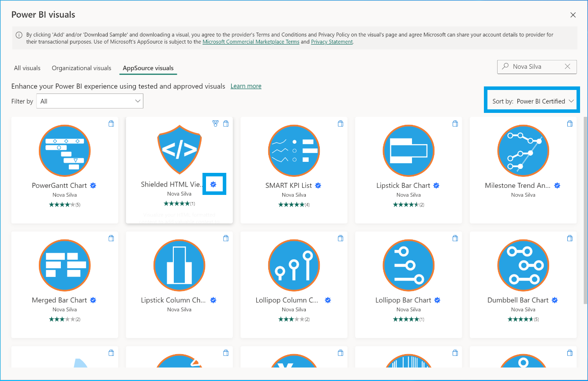Click the Learn more link
The height and width of the screenshot is (381, 588).
(x=246, y=86)
